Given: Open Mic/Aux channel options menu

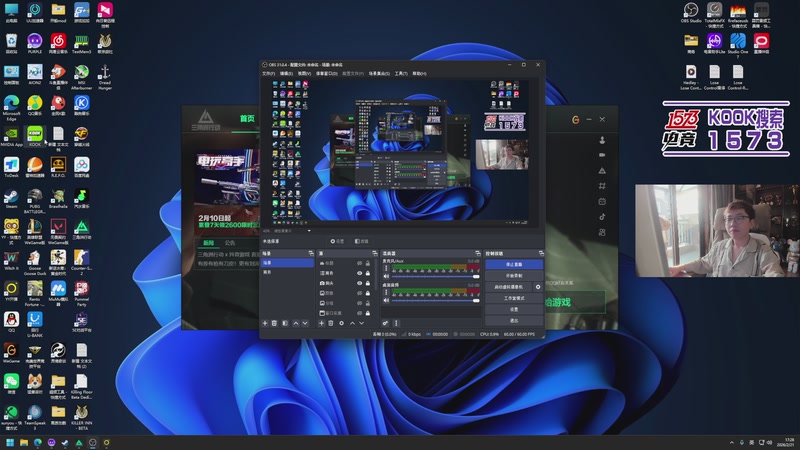Looking at the screenshot, I should 386,268.
